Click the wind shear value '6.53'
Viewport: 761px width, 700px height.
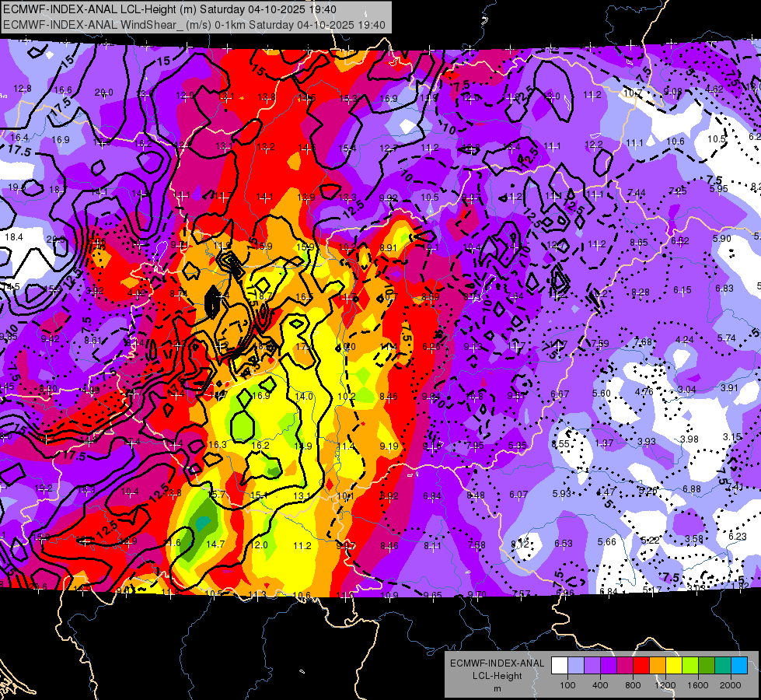tap(564, 543)
